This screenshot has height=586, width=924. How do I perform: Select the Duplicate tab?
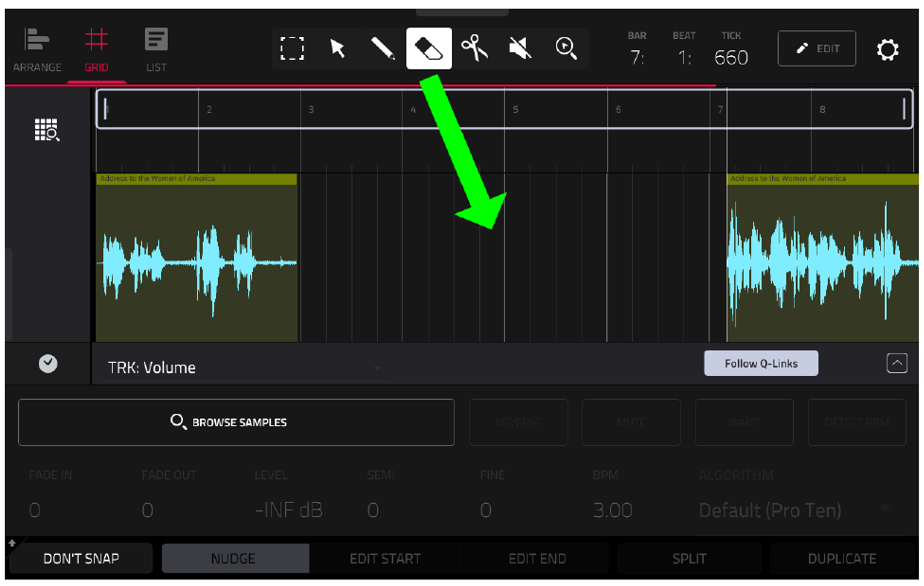coord(842,558)
